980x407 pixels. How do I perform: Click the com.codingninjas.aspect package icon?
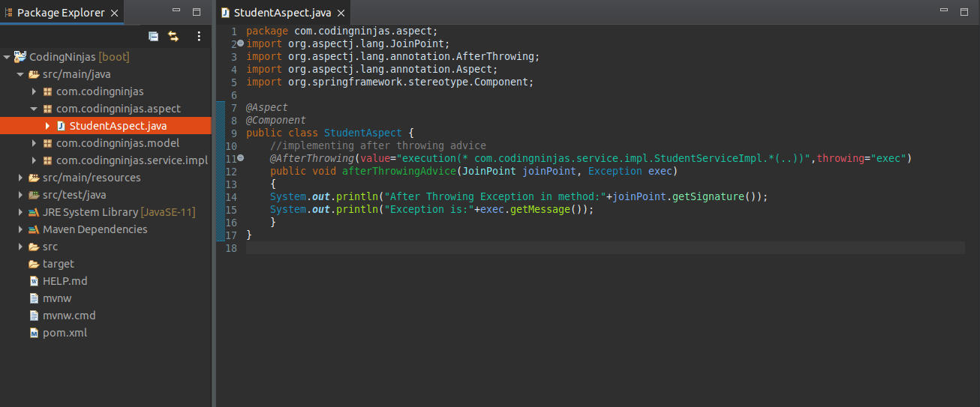click(x=47, y=109)
